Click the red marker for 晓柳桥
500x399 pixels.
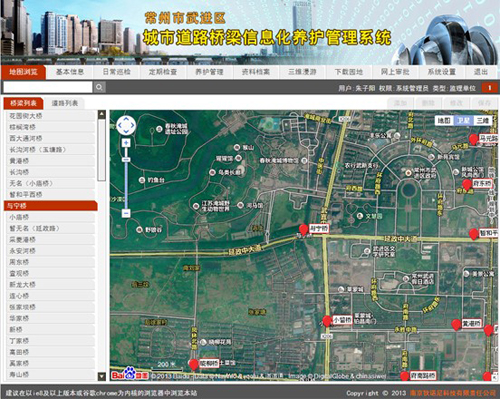click(x=194, y=365)
